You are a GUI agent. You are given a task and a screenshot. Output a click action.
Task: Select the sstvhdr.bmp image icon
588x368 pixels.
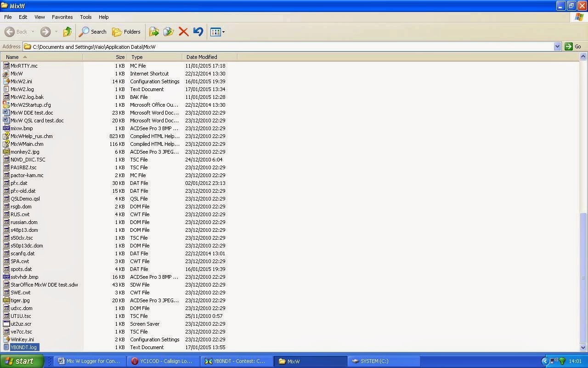(x=6, y=277)
